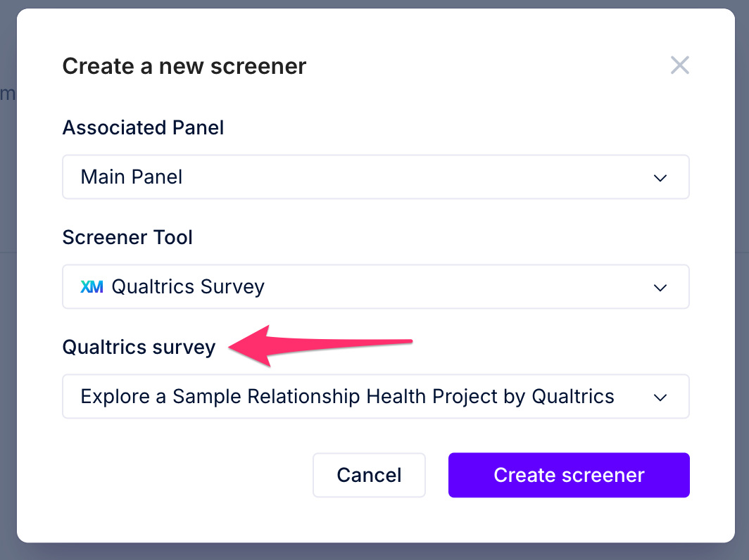The height and width of the screenshot is (560, 749).
Task: Click the XM Qualtrics logo icon
Action: (92, 287)
